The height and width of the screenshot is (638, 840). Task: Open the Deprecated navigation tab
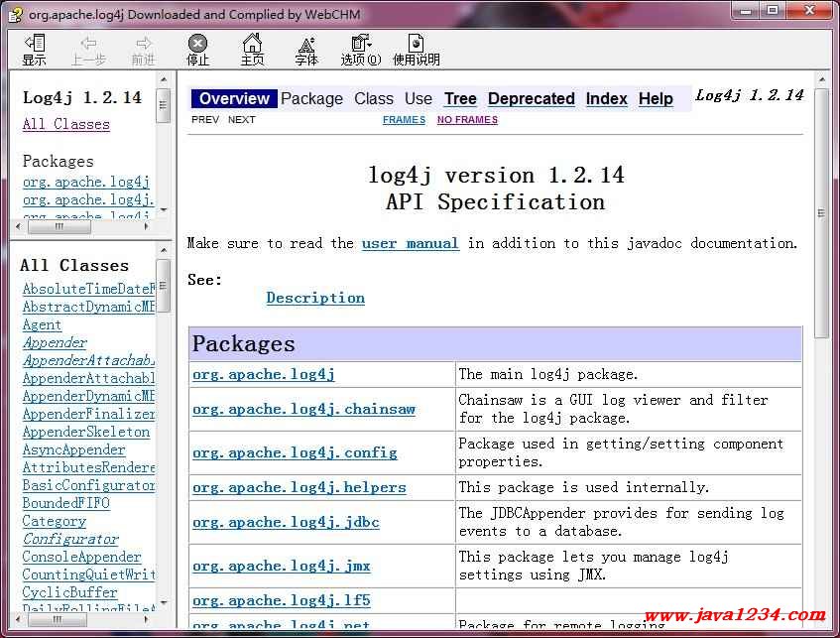tap(532, 98)
